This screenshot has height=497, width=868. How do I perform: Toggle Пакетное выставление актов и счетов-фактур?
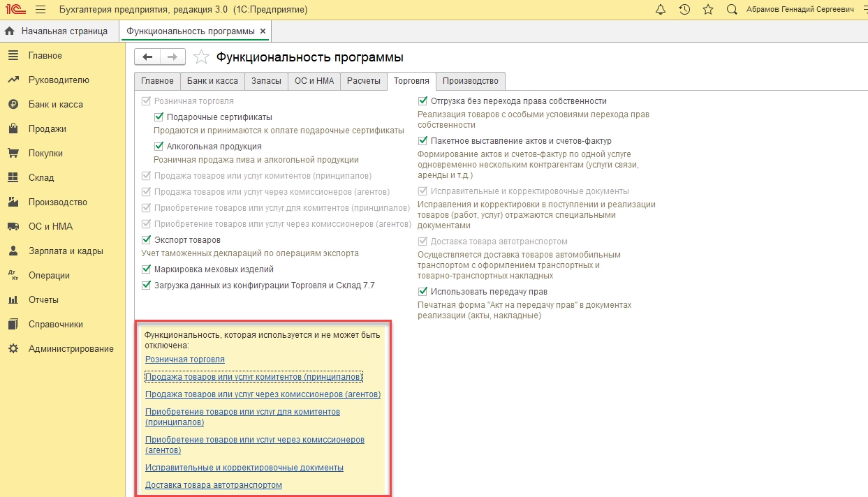(422, 141)
